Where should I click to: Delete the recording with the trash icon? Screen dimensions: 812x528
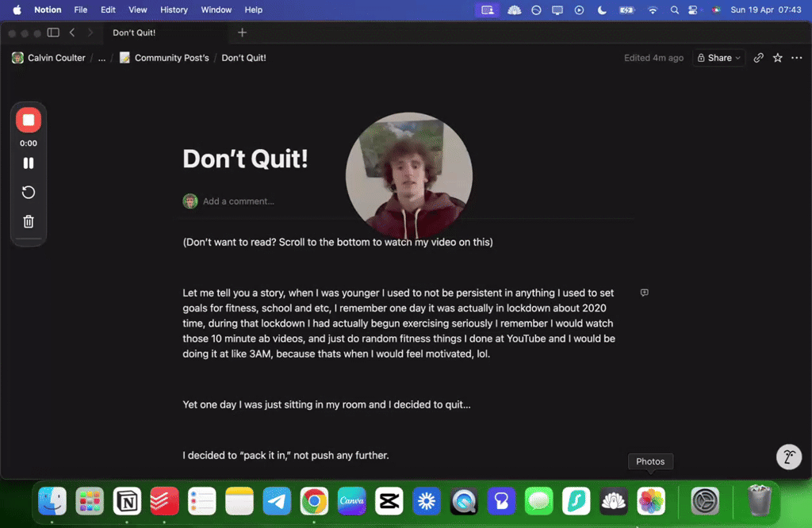click(29, 221)
